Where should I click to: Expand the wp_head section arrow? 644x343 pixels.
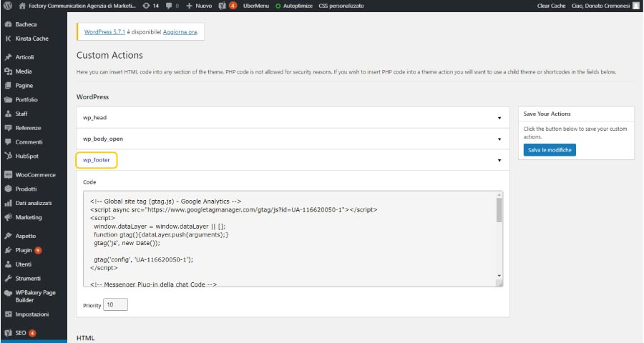click(x=499, y=118)
